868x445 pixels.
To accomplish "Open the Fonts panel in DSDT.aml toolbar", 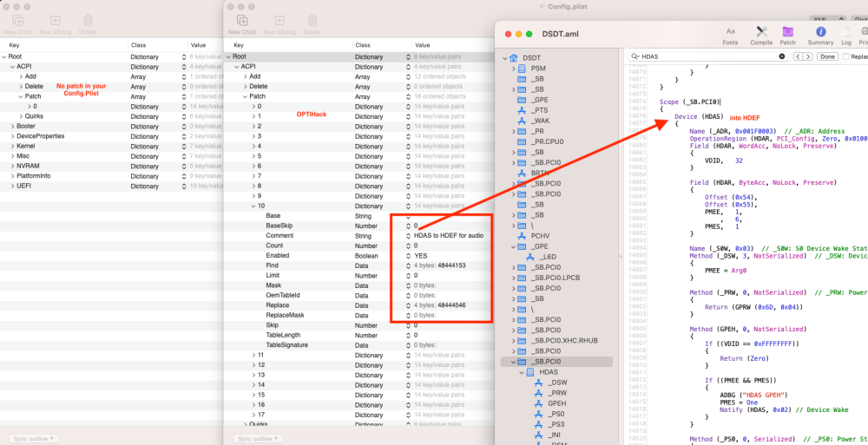I will [x=730, y=36].
